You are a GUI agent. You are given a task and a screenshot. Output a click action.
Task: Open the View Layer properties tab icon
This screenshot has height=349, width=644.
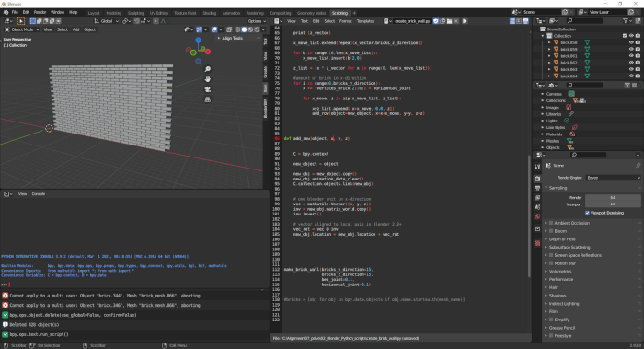[x=537, y=198]
